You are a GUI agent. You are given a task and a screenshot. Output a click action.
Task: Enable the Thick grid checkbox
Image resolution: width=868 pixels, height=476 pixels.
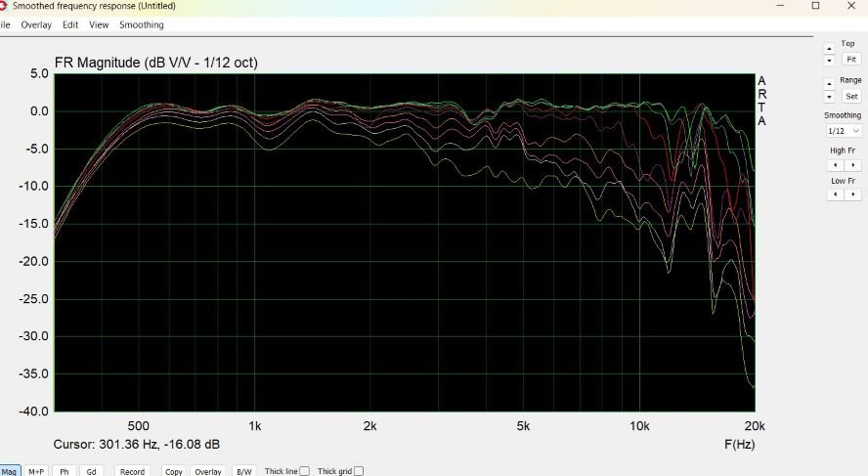(x=359, y=471)
